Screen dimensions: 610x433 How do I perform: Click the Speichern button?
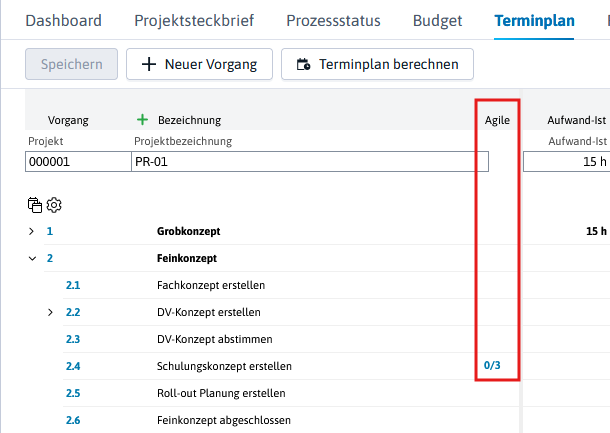click(72, 64)
